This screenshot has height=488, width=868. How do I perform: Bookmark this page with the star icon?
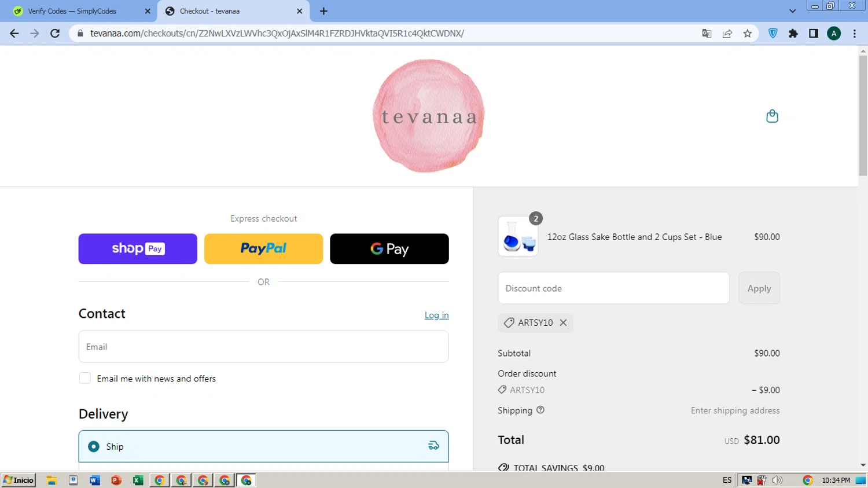748,34
